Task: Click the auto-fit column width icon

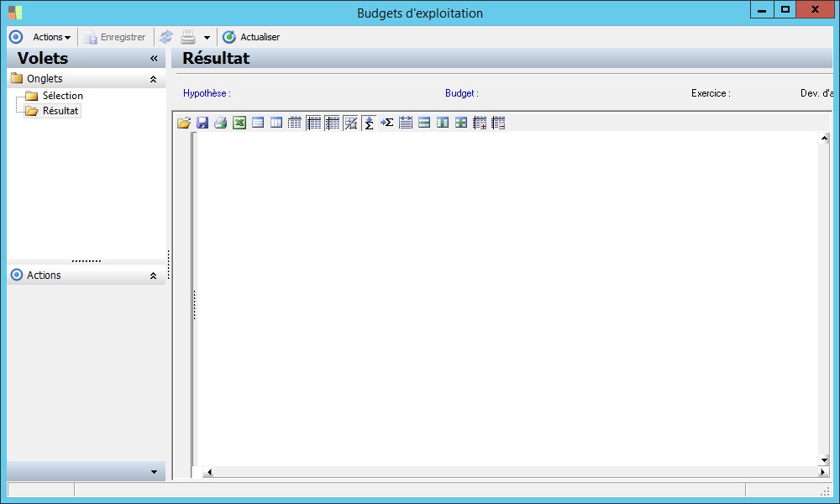Action: pyautogui.click(x=406, y=123)
